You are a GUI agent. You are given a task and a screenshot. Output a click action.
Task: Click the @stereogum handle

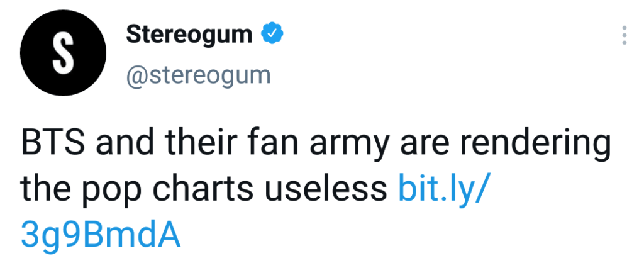[198, 75]
